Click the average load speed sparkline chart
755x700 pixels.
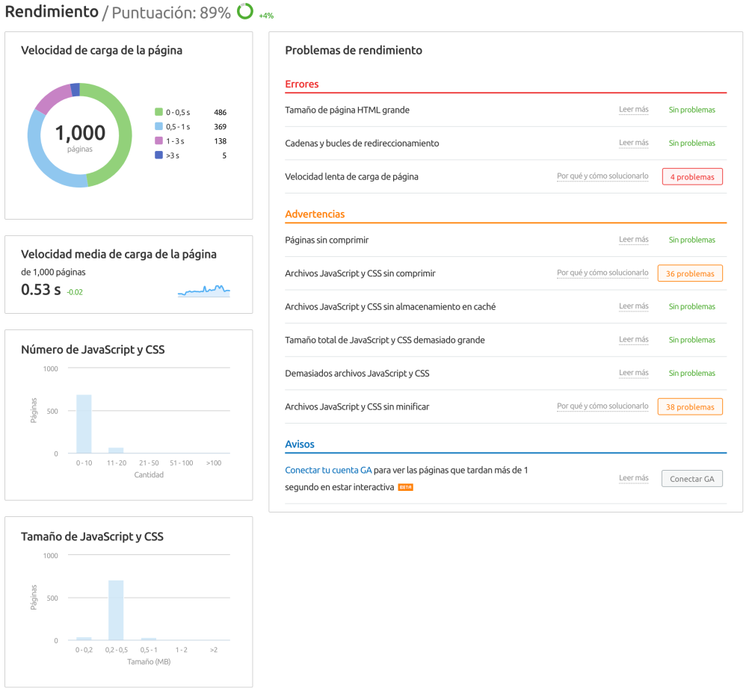point(203,291)
